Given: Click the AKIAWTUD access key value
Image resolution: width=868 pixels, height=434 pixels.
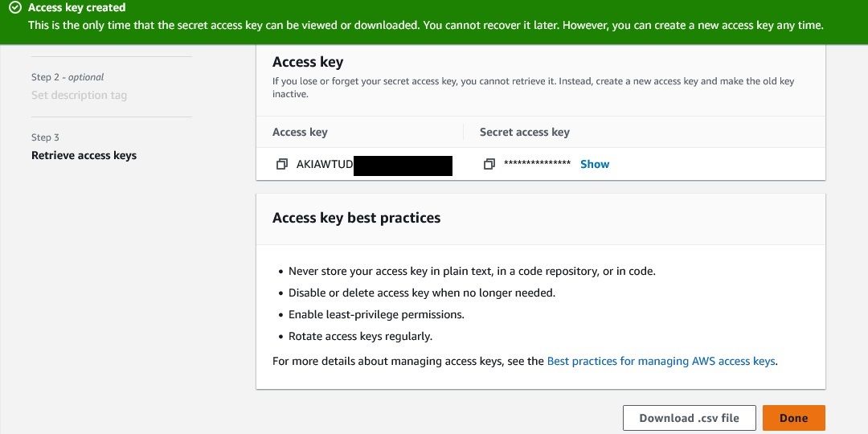Looking at the screenshot, I should (325, 164).
